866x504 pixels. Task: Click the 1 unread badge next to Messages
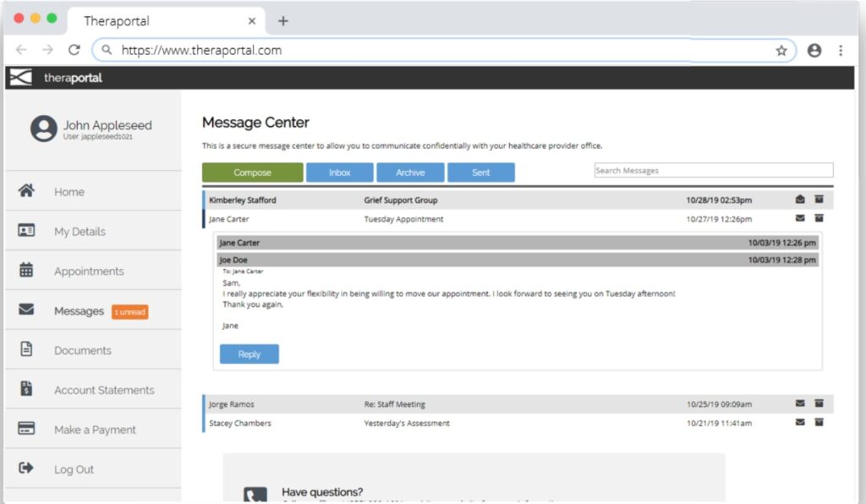[129, 311]
